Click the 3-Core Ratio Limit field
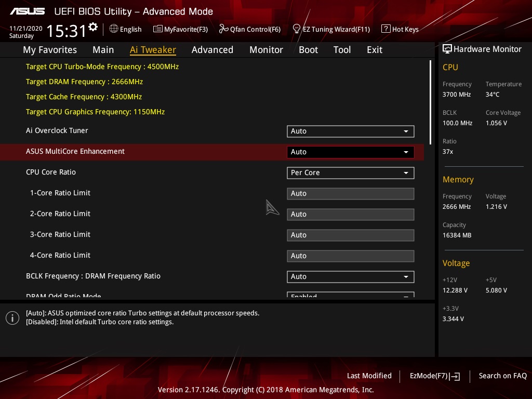This screenshot has height=399, width=532. pyautogui.click(x=351, y=235)
